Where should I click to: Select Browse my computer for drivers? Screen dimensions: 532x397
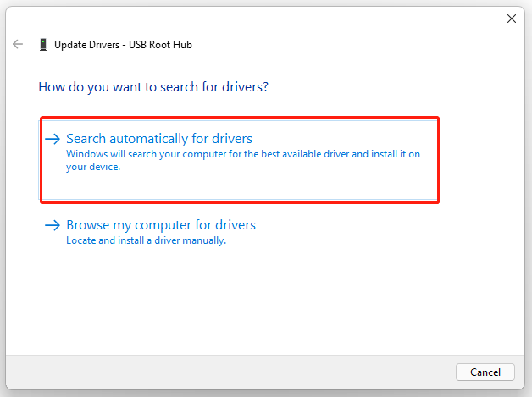click(x=161, y=225)
